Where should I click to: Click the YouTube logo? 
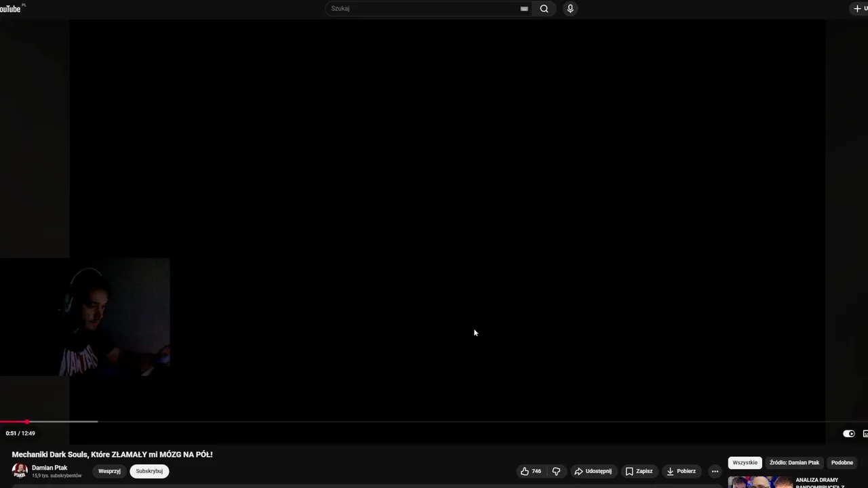click(x=12, y=8)
